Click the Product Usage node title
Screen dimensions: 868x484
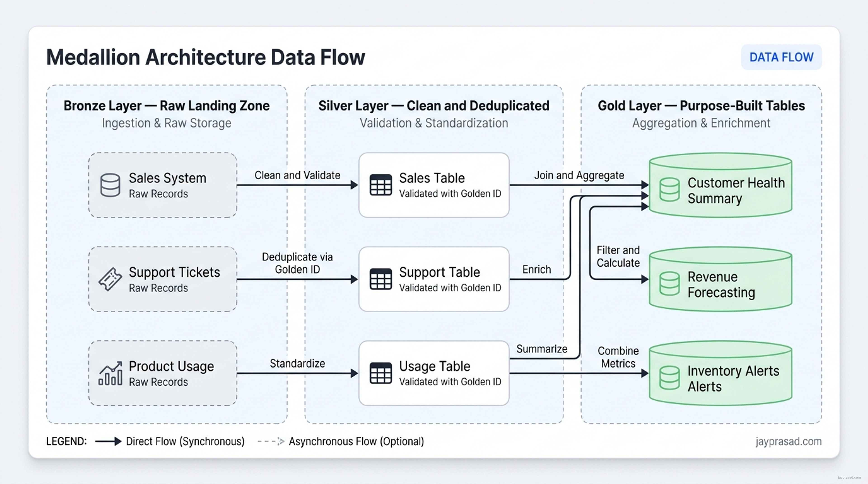171,366
